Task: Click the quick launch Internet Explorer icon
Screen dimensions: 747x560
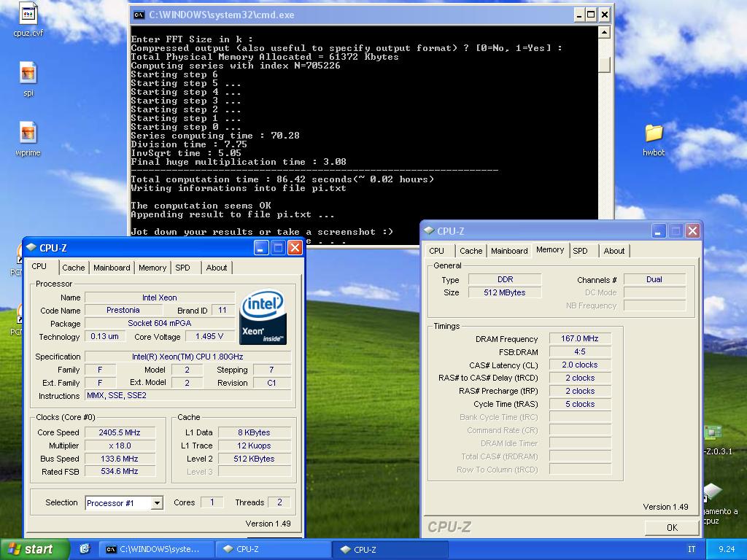Action: coord(85,549)
